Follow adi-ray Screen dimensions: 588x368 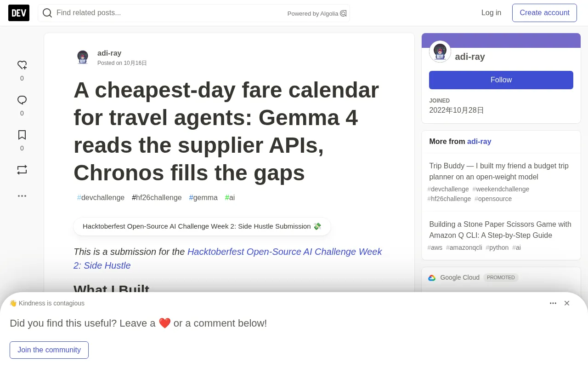(x=501, y=80)
